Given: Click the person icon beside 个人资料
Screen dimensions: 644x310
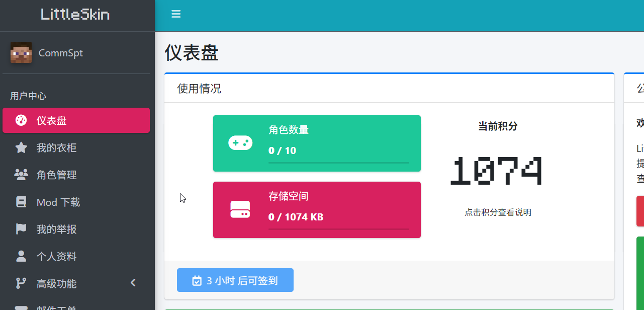Looking at the screenshot, I should [21, 256].
